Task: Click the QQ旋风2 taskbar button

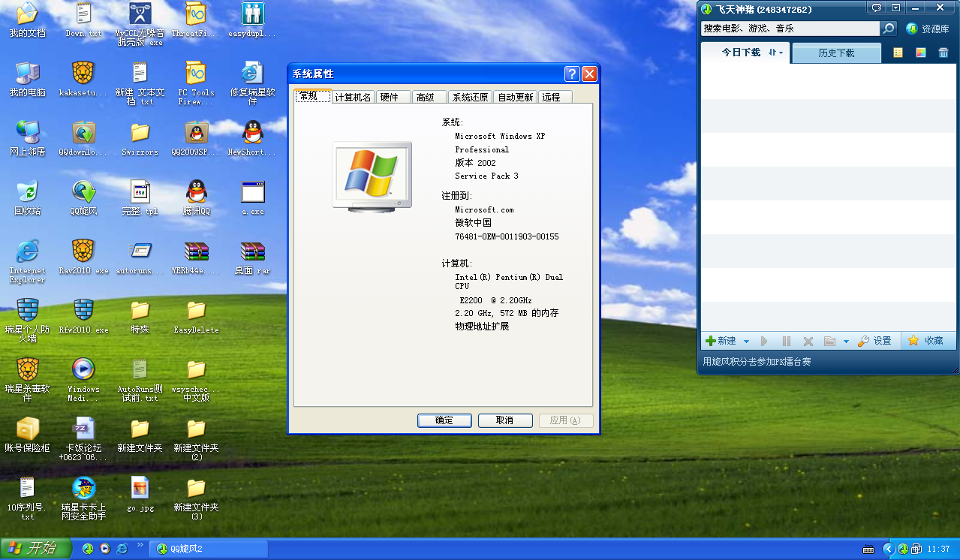Action: 209,549
